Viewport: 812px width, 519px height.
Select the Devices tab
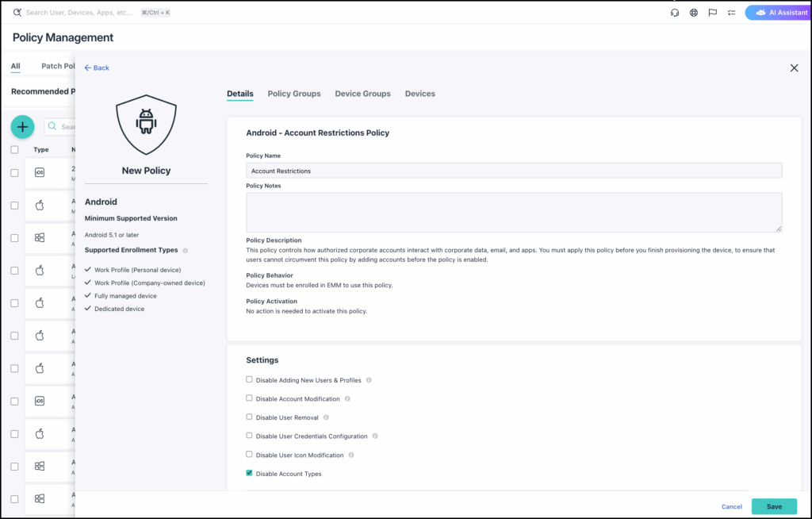coord(419,94)
